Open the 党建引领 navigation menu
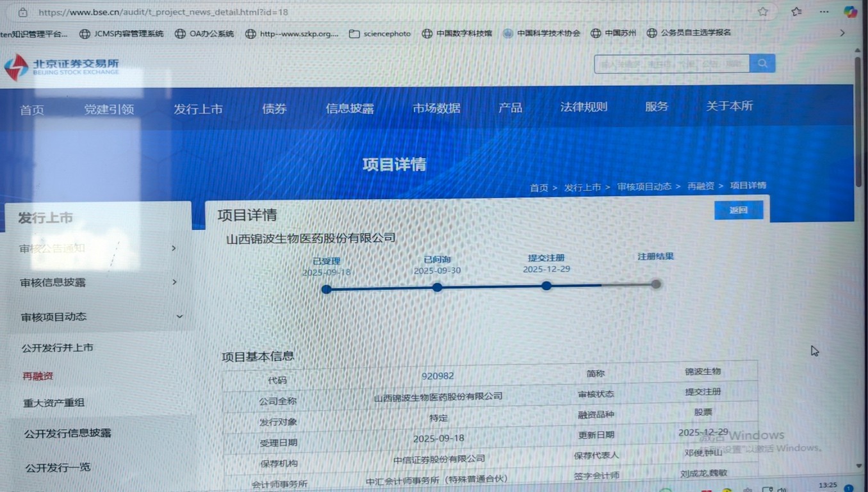868x492 pixels. [x=109, y=109]
